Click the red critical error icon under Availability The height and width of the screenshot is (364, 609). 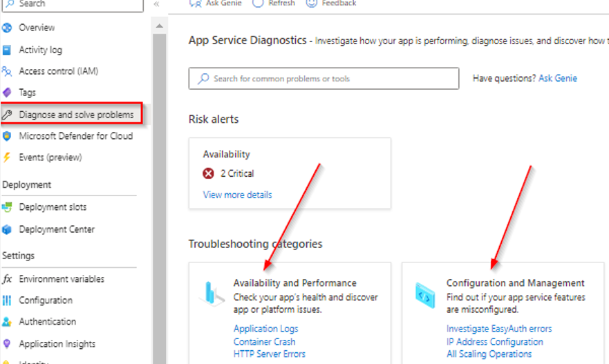point(208,173)
